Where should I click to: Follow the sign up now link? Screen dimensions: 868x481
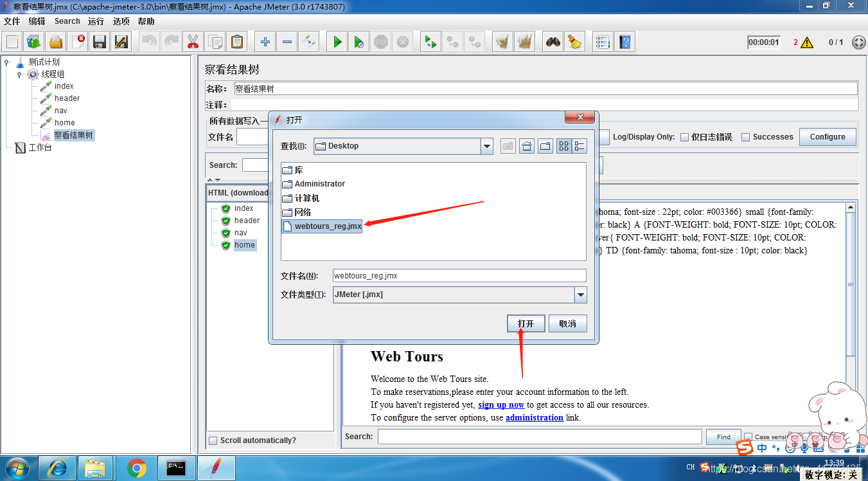coord(501,404)
